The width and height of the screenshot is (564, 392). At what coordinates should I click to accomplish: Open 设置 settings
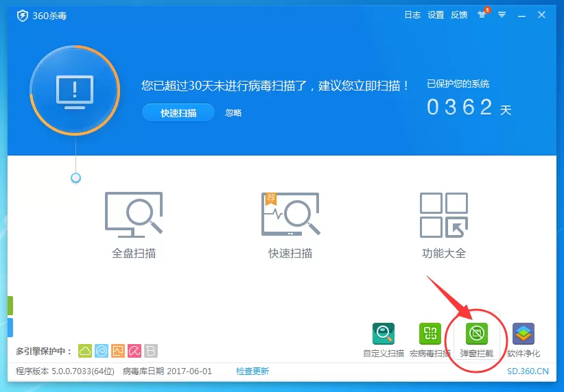[436, 14]
